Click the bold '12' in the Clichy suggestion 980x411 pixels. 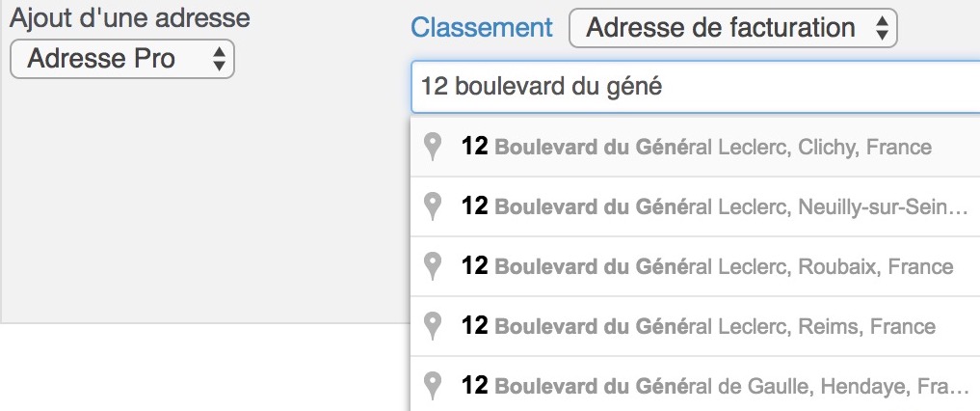(x=474, y=147)
